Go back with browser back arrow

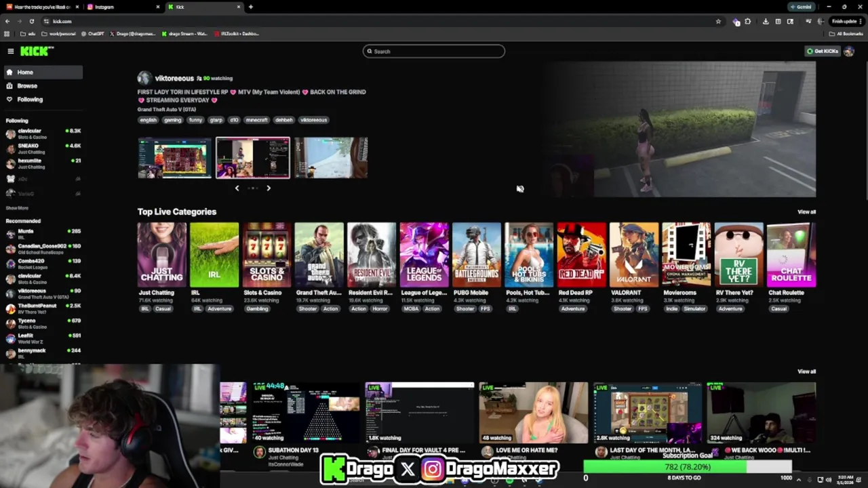pyautogui.click(x=7, y=21)
